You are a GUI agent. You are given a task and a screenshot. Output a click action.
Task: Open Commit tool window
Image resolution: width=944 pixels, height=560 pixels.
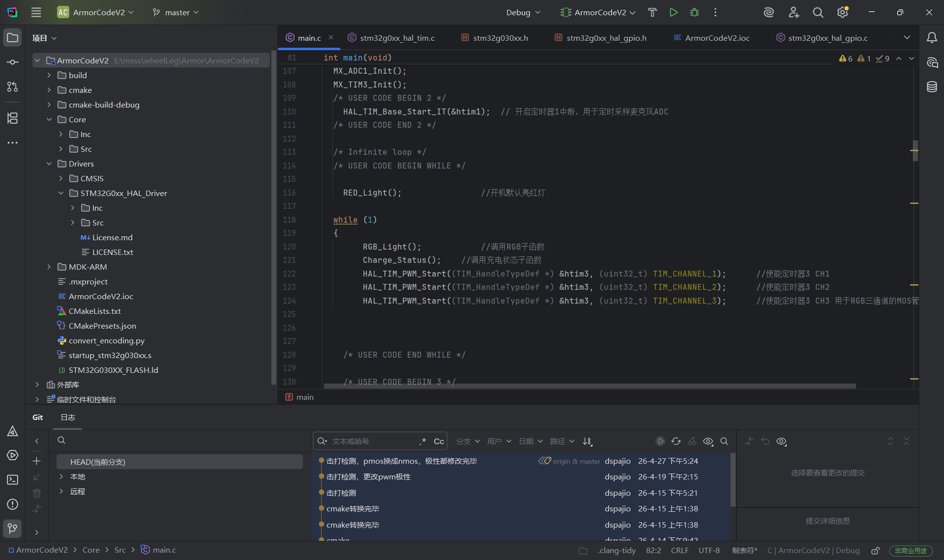coord(12,62)
